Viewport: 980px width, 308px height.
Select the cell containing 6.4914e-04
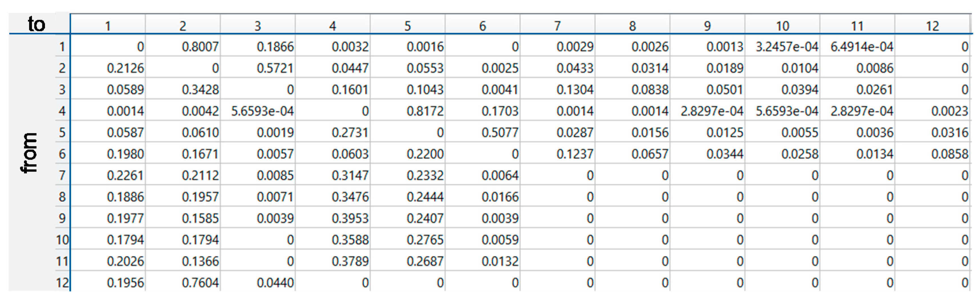(861, 47)
